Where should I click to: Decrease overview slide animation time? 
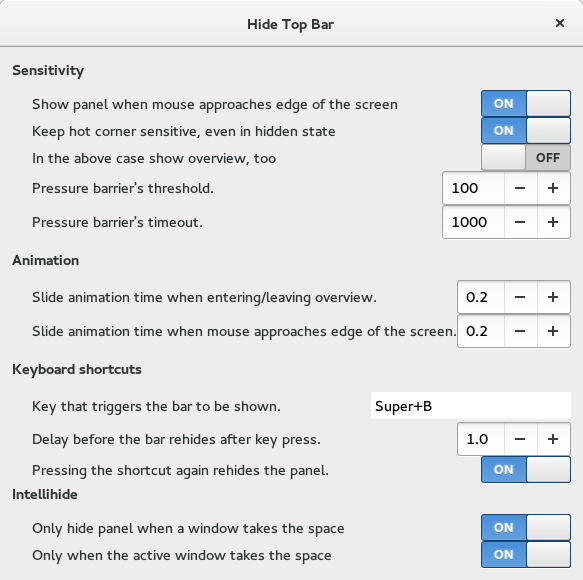[x=521, y=297]
